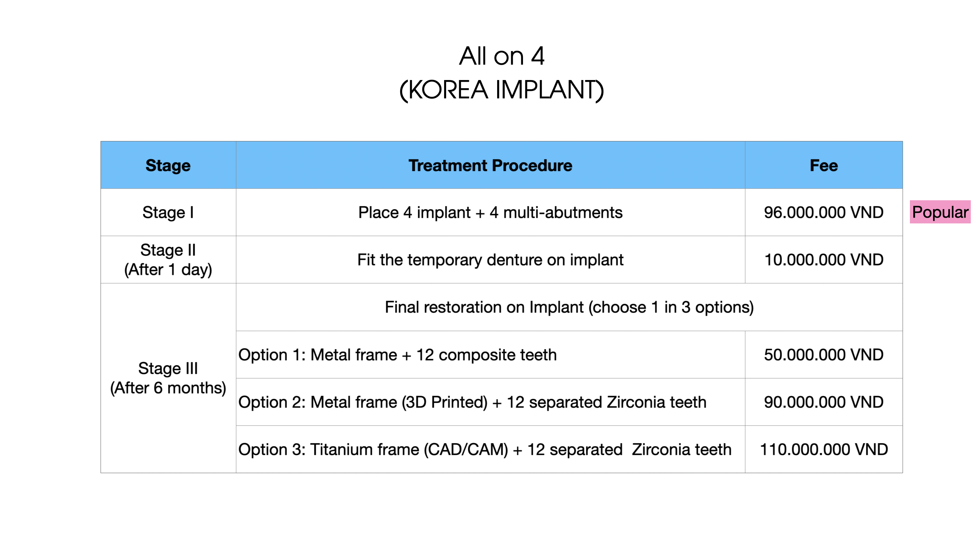The width and height of the screenshot is (980, 549).
Task: Click the "All on 4" title text
Action: point(502,56)
